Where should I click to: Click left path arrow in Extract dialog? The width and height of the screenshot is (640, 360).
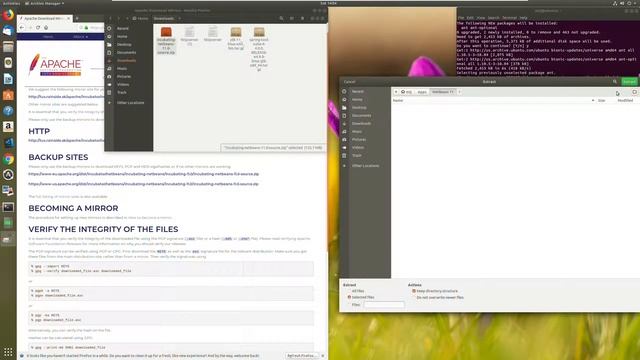(396, 92)
